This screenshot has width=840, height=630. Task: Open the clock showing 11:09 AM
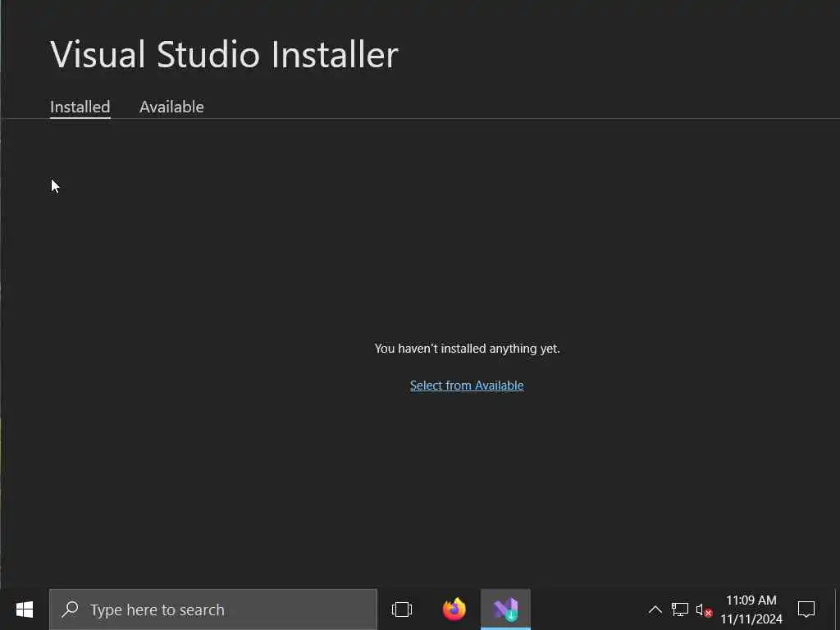click(751, 609)
